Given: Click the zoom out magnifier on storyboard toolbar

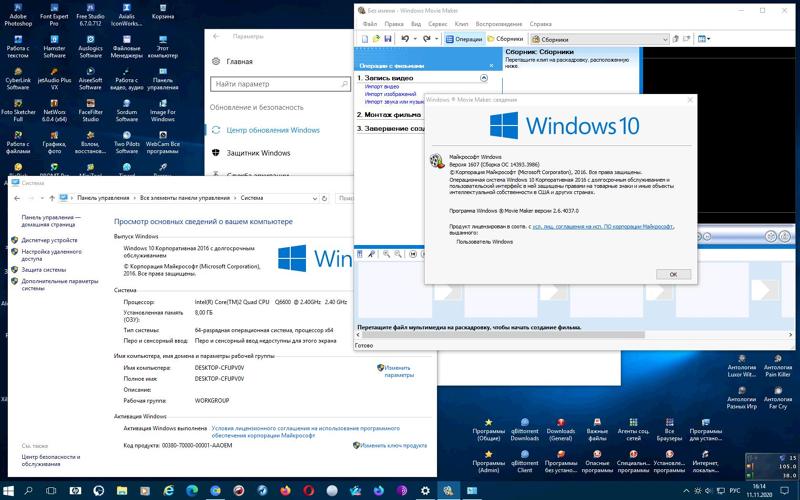Looking at the screenshot, I should tap(397, 254).
